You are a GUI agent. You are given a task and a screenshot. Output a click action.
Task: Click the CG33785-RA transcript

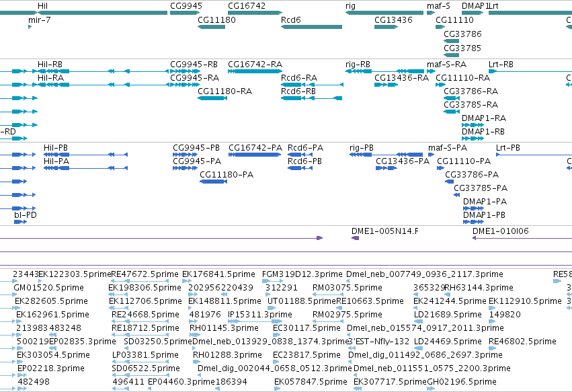[451, 112]
